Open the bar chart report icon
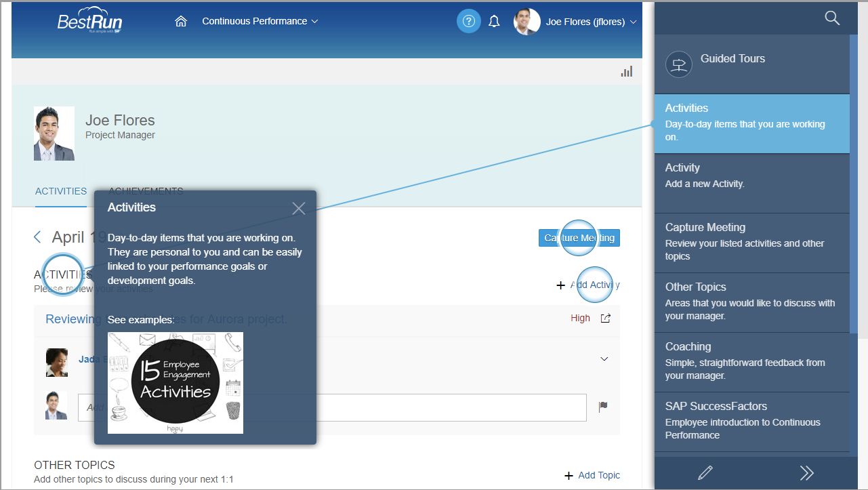 coord(627,72)
